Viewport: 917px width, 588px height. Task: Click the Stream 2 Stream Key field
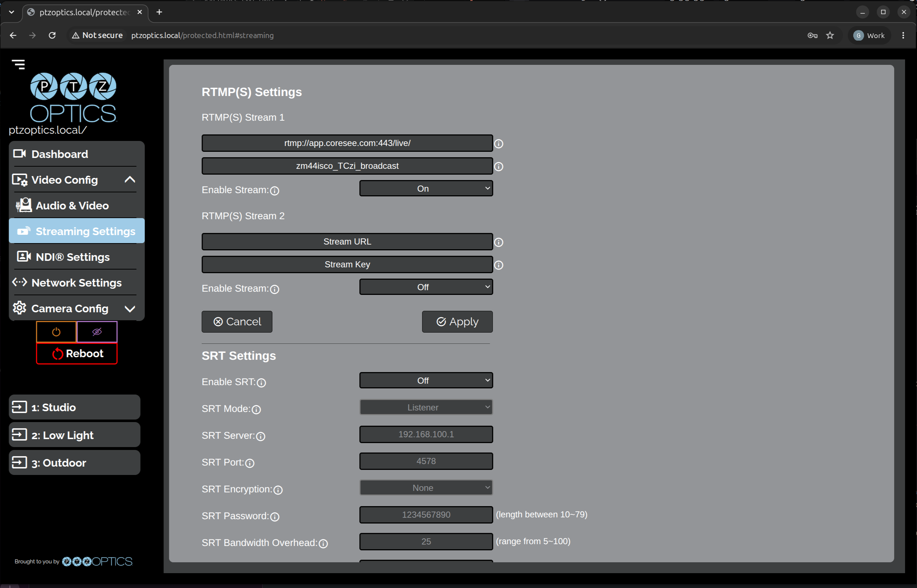click(x=347, y=264)
